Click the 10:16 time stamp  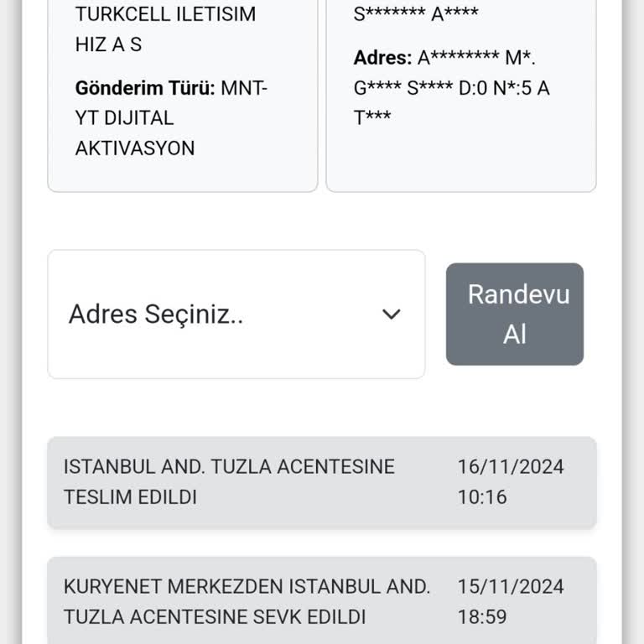coord(482,497)
